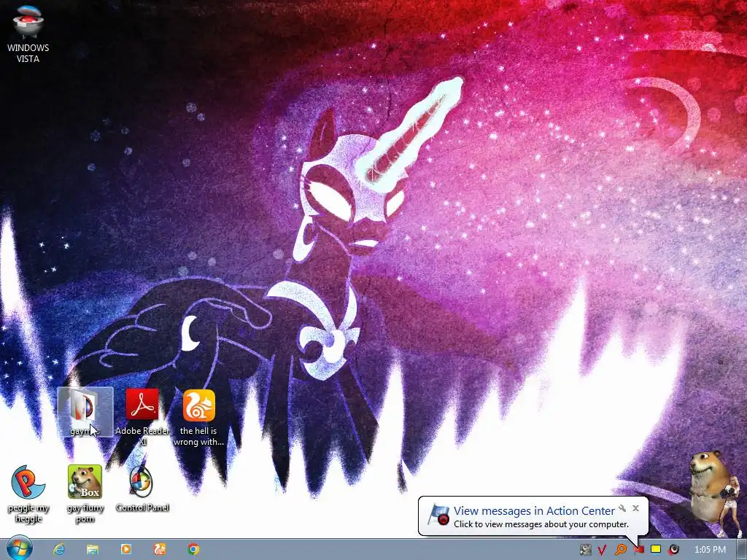This screenshot has height=560, width=747.
Task: Click the Action Center flag icon in the balloon
Action: click(438, 516)
